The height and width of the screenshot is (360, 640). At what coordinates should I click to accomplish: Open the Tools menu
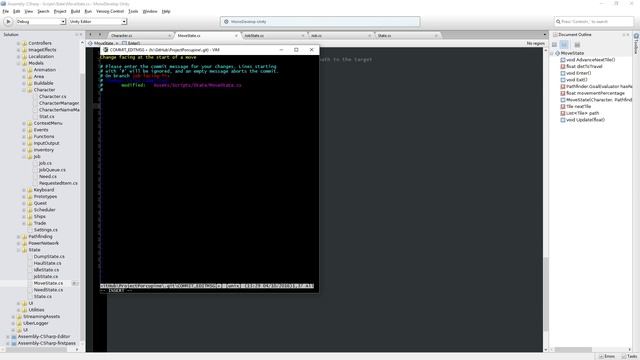[x=133, y=11]
